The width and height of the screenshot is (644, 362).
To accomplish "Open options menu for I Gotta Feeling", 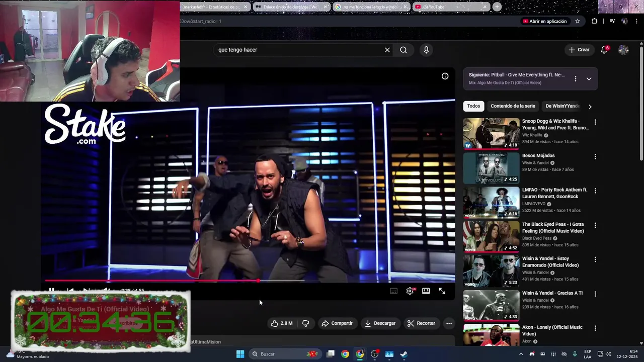I will tap(595, 225).
